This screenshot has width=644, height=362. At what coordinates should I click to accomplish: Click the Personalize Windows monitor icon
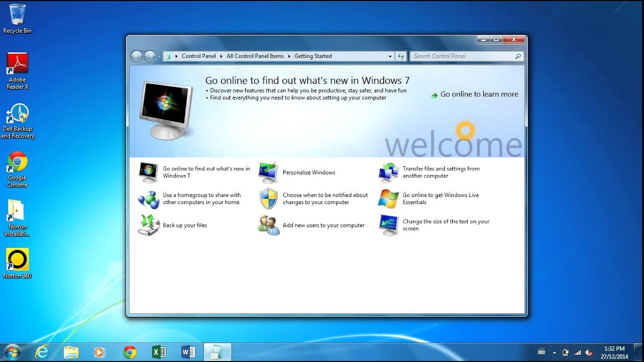point(268,172)
